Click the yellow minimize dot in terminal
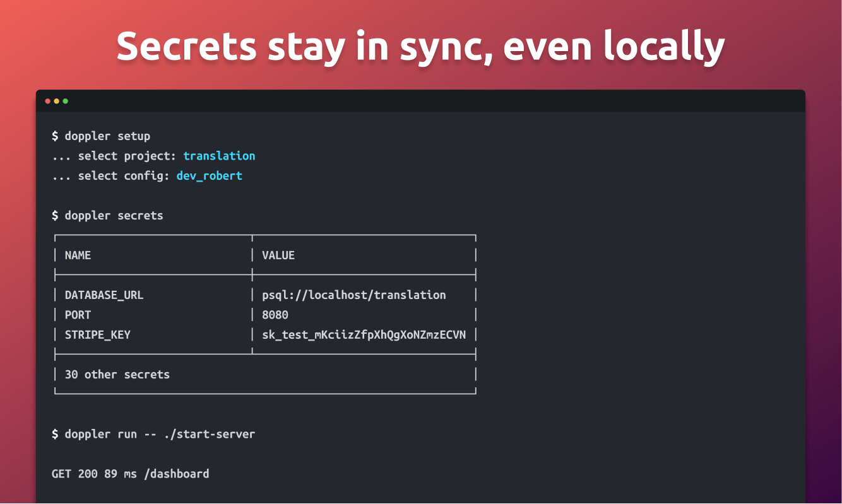 point(57,101)
